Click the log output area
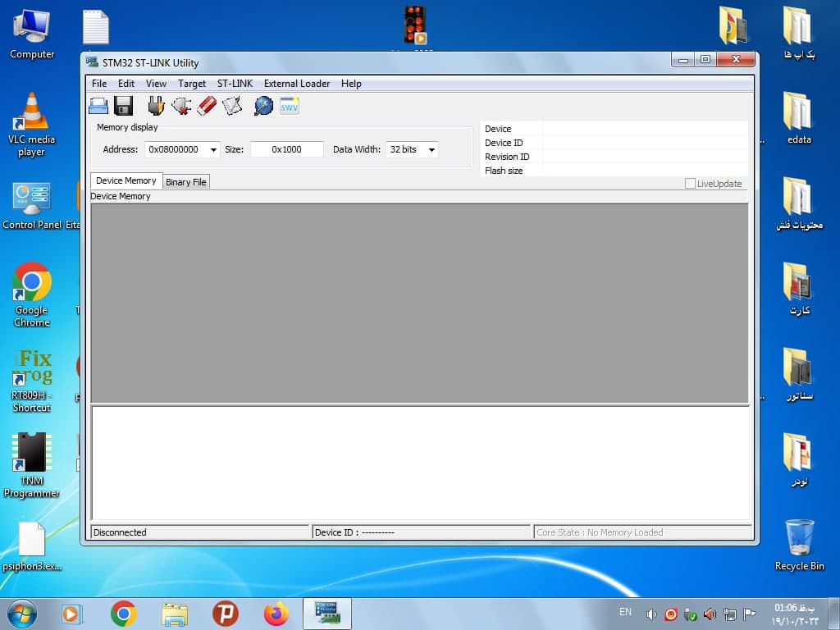Viewport: 840px width, 630px height. [x=421, y=463]
